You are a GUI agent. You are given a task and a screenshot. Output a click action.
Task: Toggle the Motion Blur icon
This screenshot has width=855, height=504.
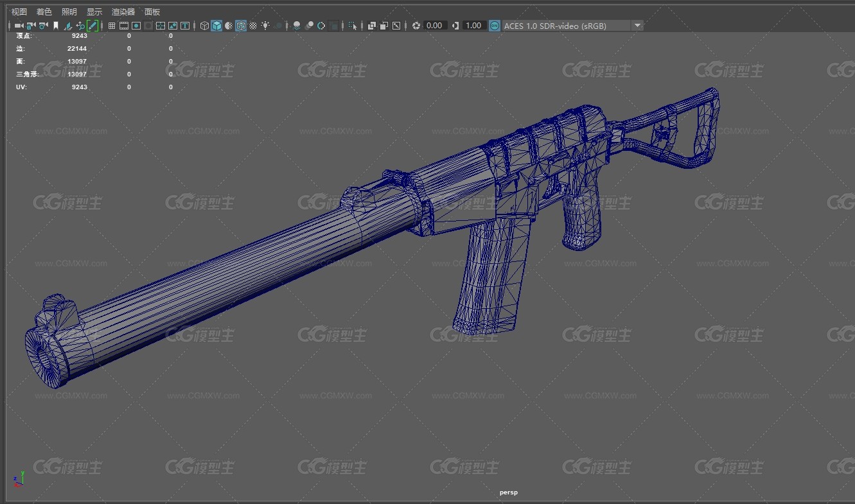point(309,26)
